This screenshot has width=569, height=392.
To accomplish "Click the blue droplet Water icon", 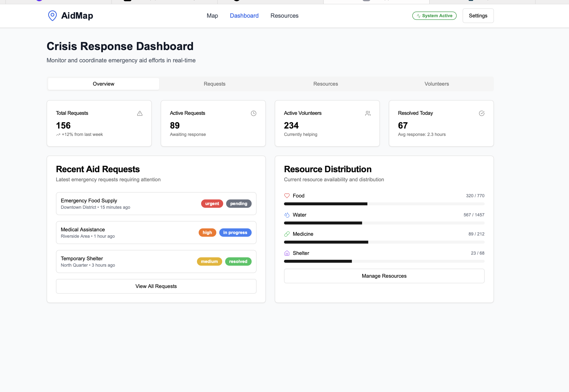I will [x=287, y=215].
